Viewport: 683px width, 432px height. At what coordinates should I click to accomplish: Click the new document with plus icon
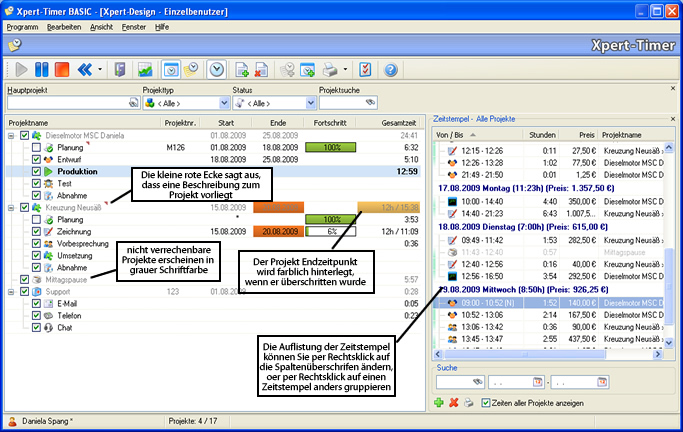click(x=242, y=70)
